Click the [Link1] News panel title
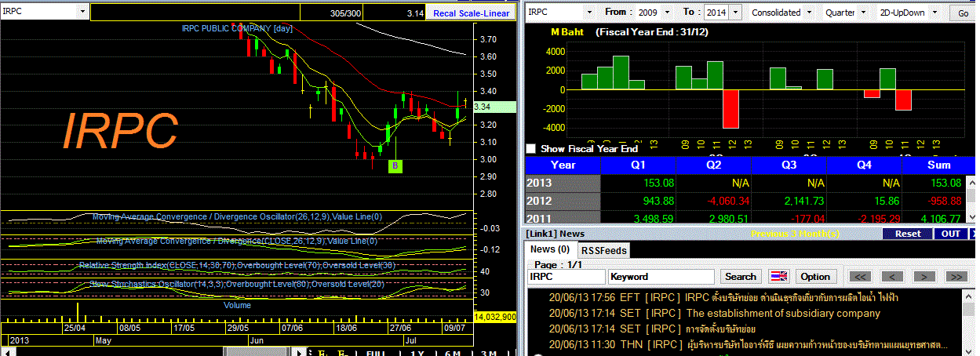This screenshot has width=980, height=356. 556,234
